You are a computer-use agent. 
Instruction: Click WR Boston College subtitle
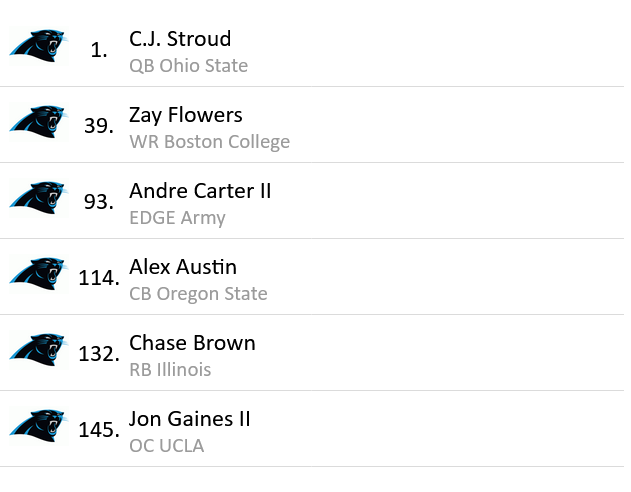tap(209, 142)
